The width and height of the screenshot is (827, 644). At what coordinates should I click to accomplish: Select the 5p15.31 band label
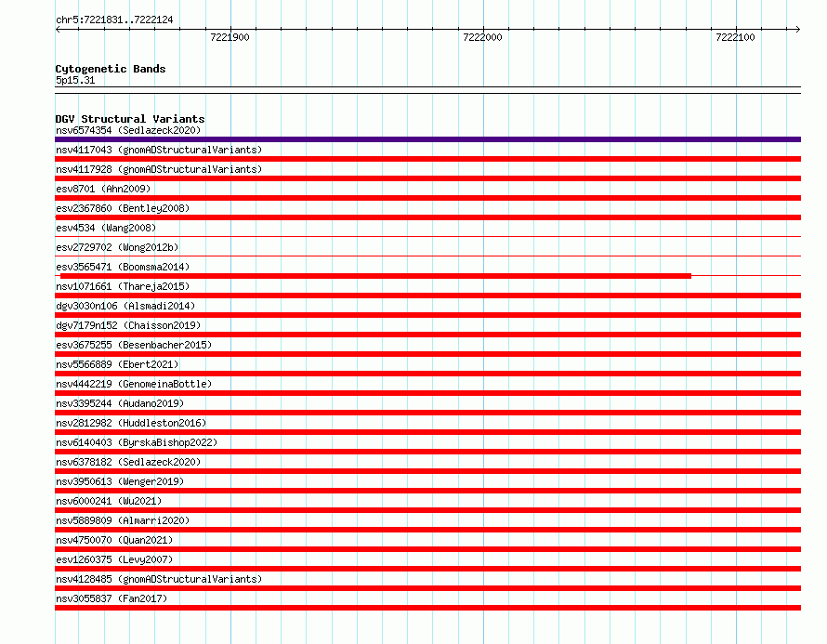coord(75,80)
